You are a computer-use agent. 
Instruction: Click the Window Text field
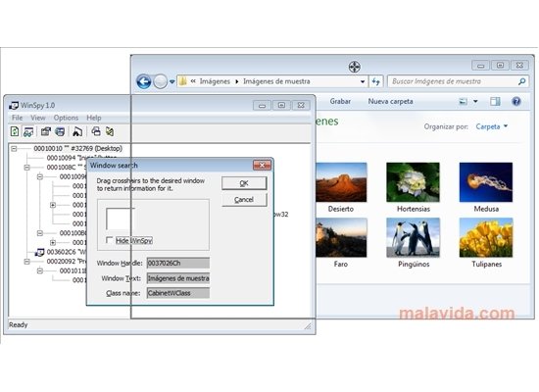[178, 278]
